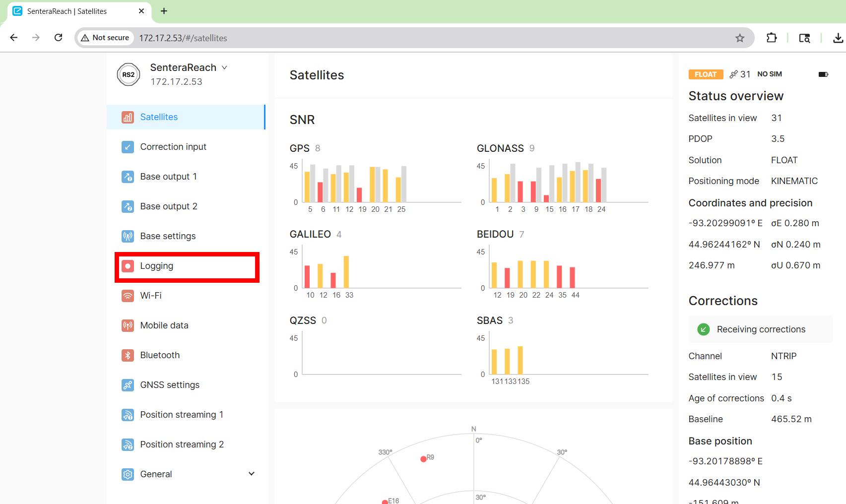This screenshot has height=504, width=846.
Task: Open the Satellites menu item
Action: [x=159, y=117]
